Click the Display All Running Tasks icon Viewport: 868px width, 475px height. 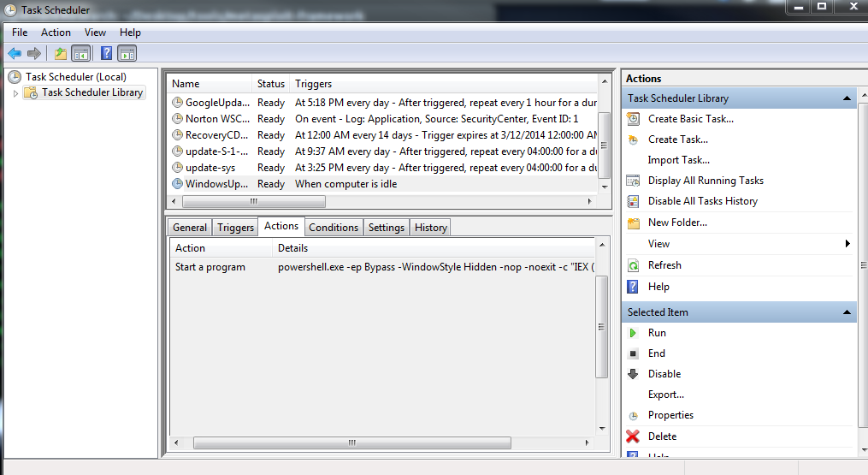633,181
